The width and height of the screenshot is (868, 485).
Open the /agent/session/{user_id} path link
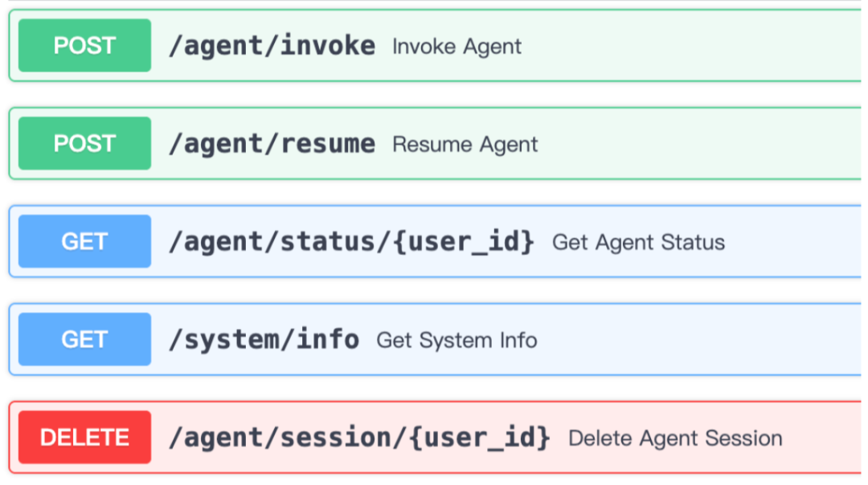pyautogui.click(x=359, y=438)
